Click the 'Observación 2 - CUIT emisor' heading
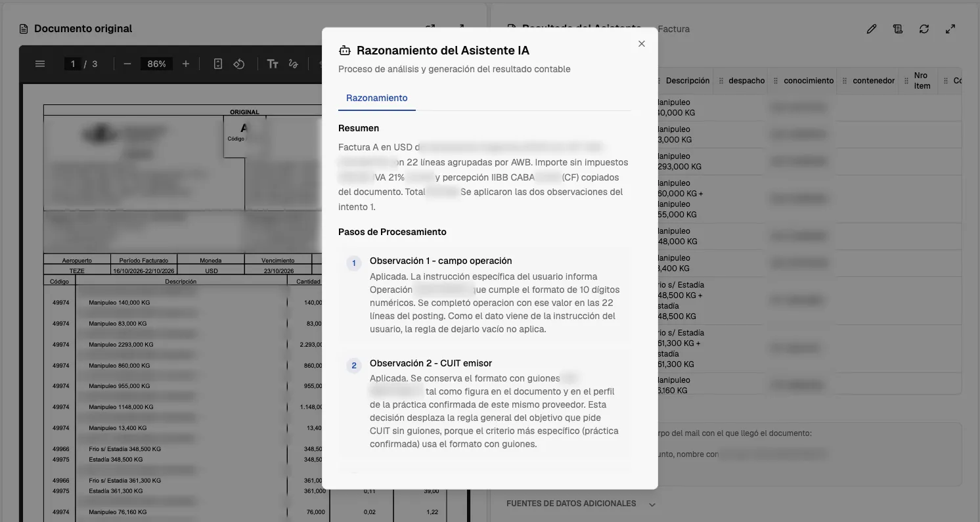This screenshot has width=980, height=522. pyautogui.click(x=431, y=363)
